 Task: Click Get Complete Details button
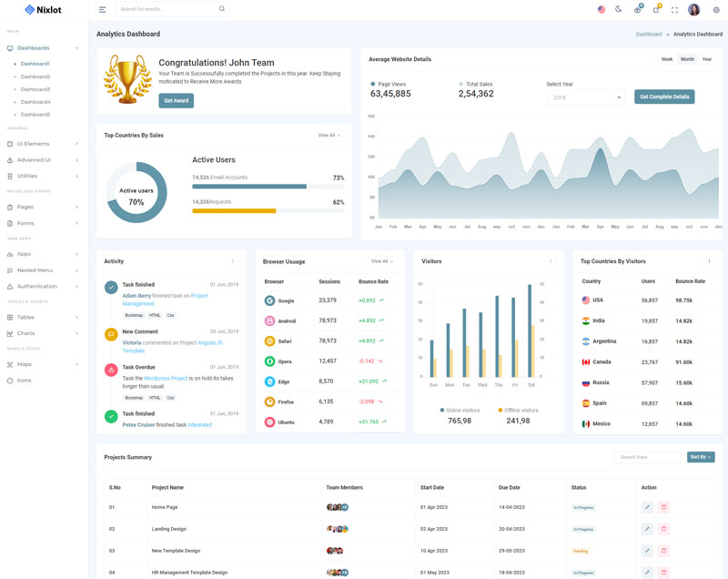point(664,96)
